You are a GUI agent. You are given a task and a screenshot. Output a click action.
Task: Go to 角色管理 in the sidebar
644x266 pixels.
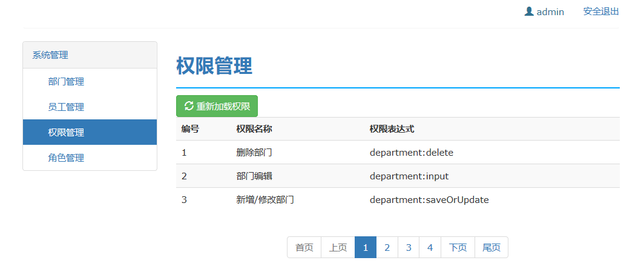click(66, 158)
